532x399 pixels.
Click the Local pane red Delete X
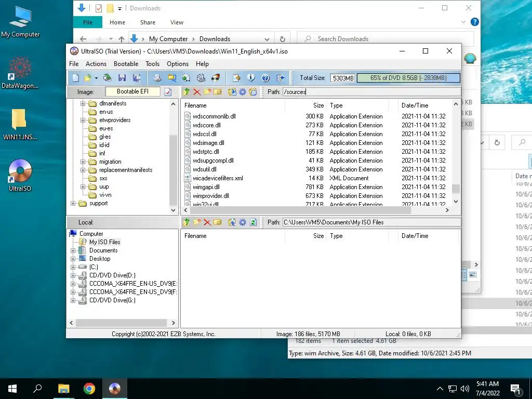point(207,222)
